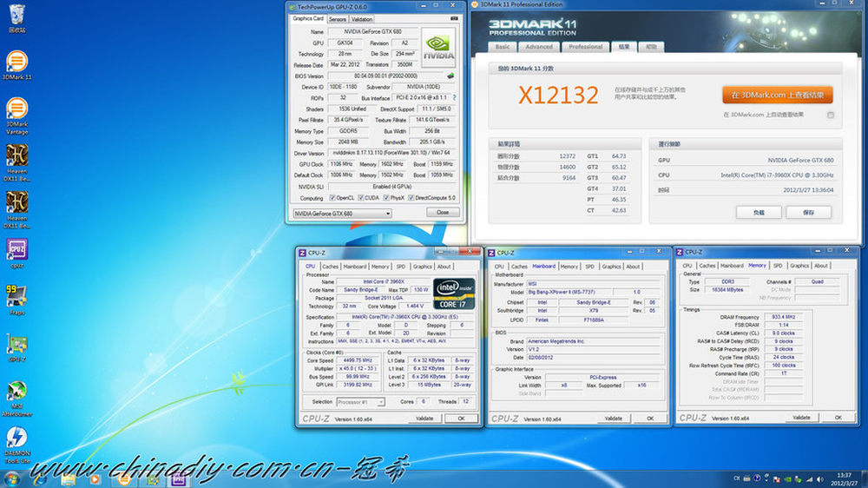Open Action Center flag in system tray

[x=777, y=479]
